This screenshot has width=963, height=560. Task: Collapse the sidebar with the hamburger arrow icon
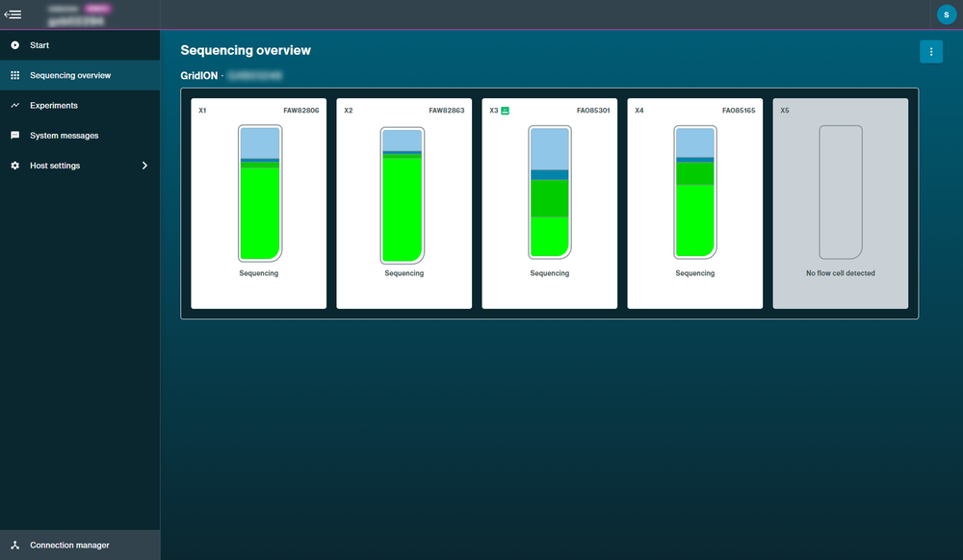point(13,14)
